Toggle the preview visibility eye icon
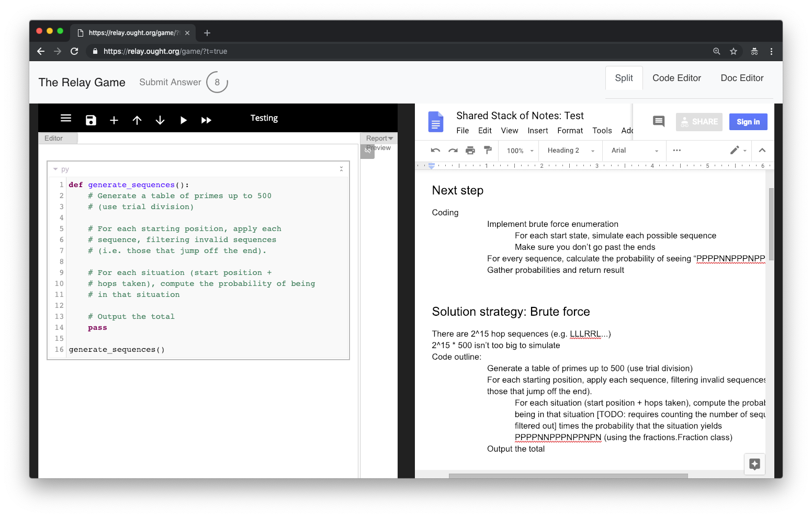Viewport: 812px width, 517px height. point(367,151)
